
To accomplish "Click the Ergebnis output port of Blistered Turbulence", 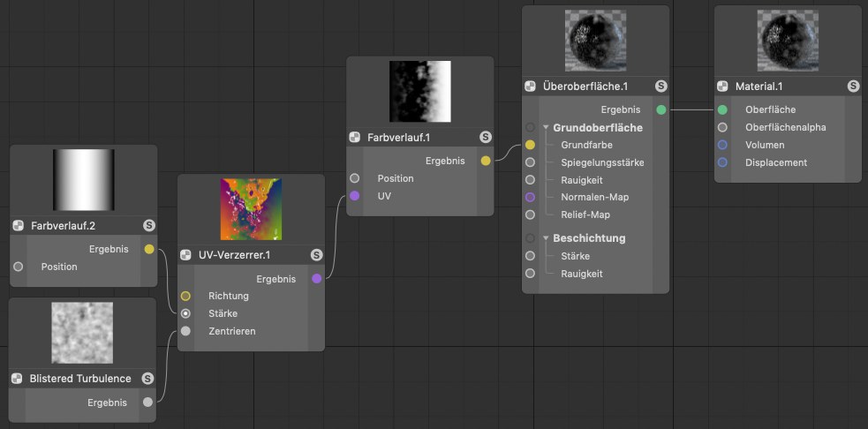I will click(x=147, y=403).
